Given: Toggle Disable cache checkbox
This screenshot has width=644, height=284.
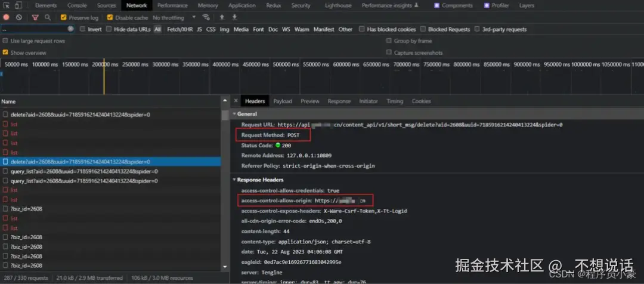Looking at the screenshot, I should click(x=110, y=18).
